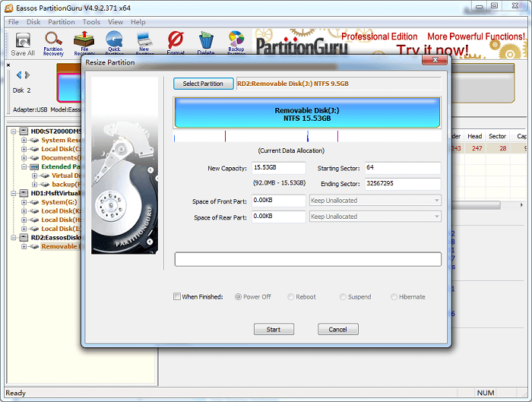
Task: Click the Delete partition toolbar icon
Action: [206, 43]
